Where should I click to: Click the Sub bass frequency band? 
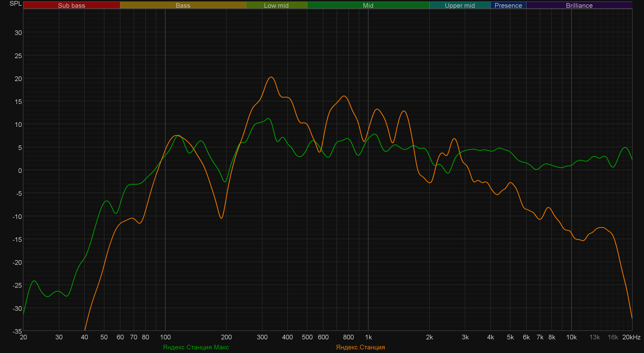pyautogui.click(x=71, y=5)
